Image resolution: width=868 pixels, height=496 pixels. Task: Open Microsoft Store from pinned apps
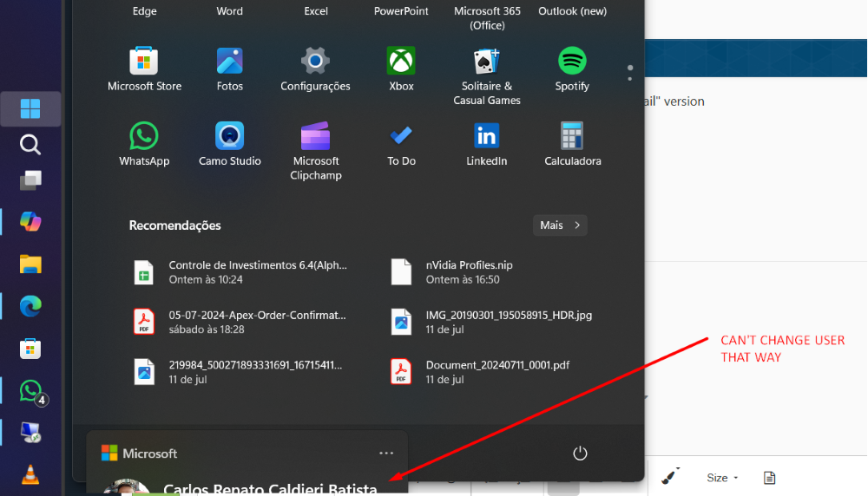click(x=144, y=69)
